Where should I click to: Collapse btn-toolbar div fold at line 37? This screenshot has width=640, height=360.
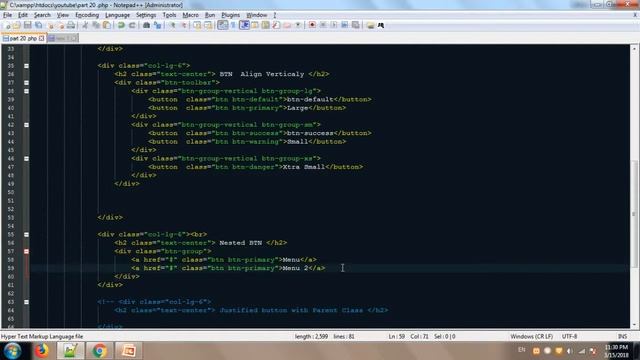(x=26, y=82)
